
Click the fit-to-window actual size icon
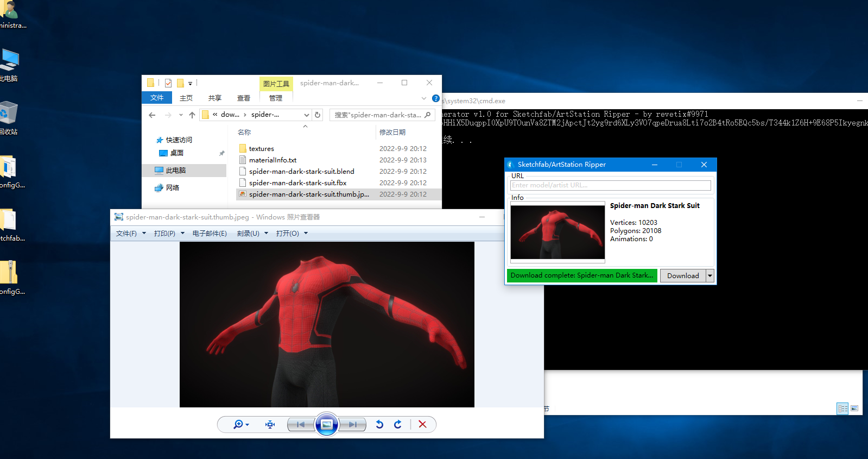pyautogui.click(x=270, y=425)
